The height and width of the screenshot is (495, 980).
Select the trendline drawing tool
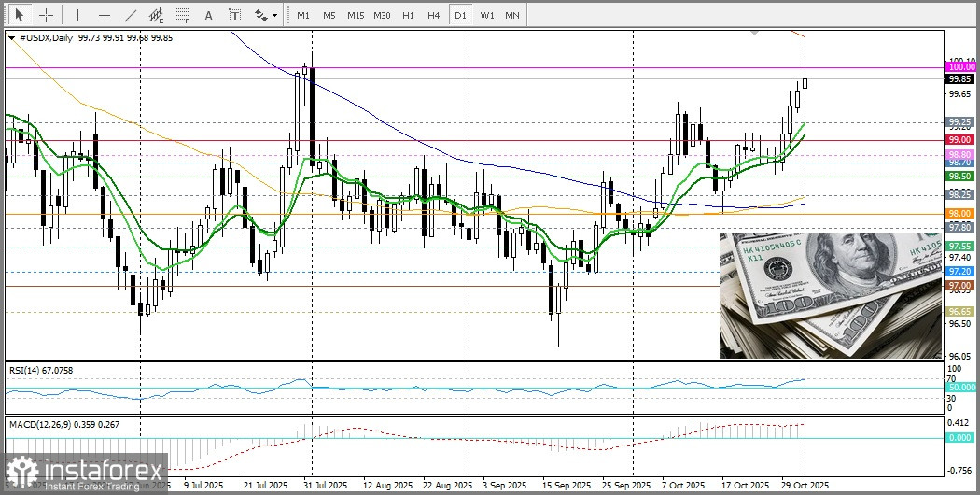tap(131, 15)
